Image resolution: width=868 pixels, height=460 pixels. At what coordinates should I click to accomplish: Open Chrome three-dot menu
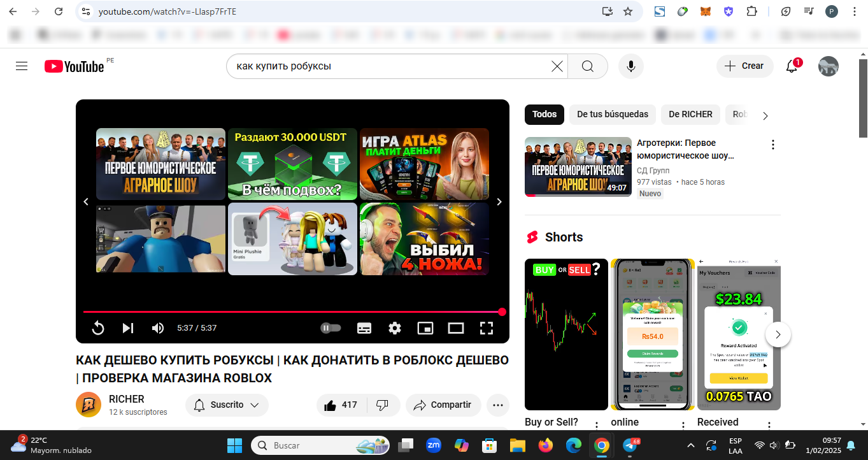tap(855, 11)
